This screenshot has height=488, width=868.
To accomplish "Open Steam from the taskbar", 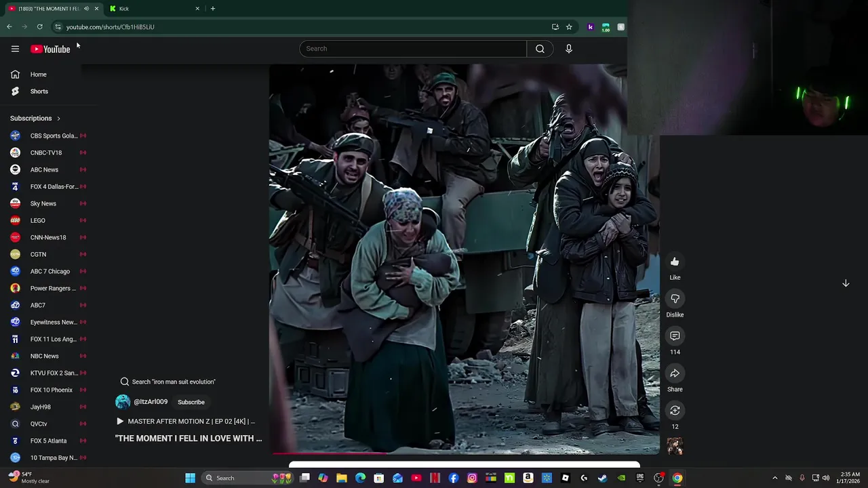I will point(602,478).
